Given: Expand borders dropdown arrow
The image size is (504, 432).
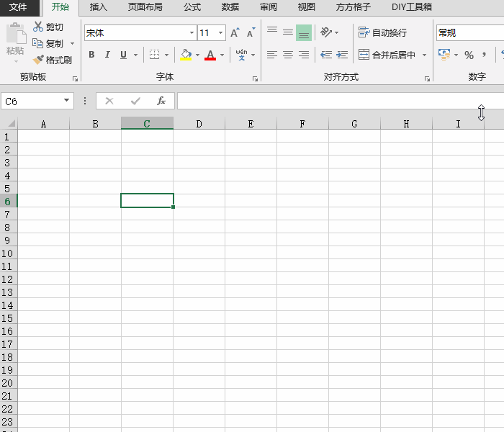Looking at the screenshot, I should coord(166,55).
